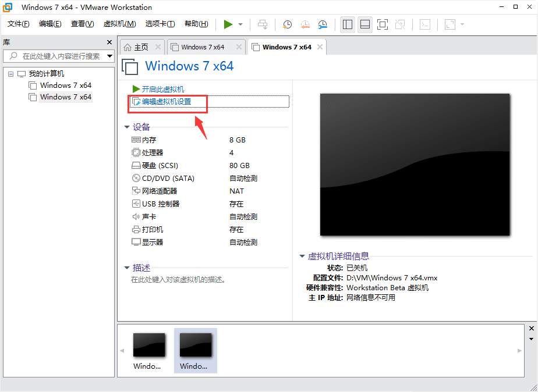The image size is (538, 392).
Task: Open the snapshot manager toolbar icon
Action: tap(323, 24)
